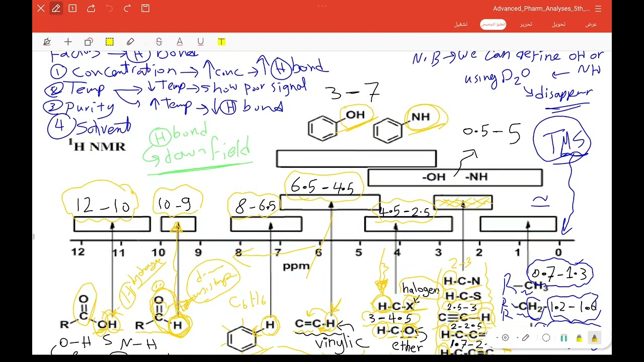The image size is (644, 362).
Task: Pick the selected orange highlighter pen
Action: [x=594, y=338]
